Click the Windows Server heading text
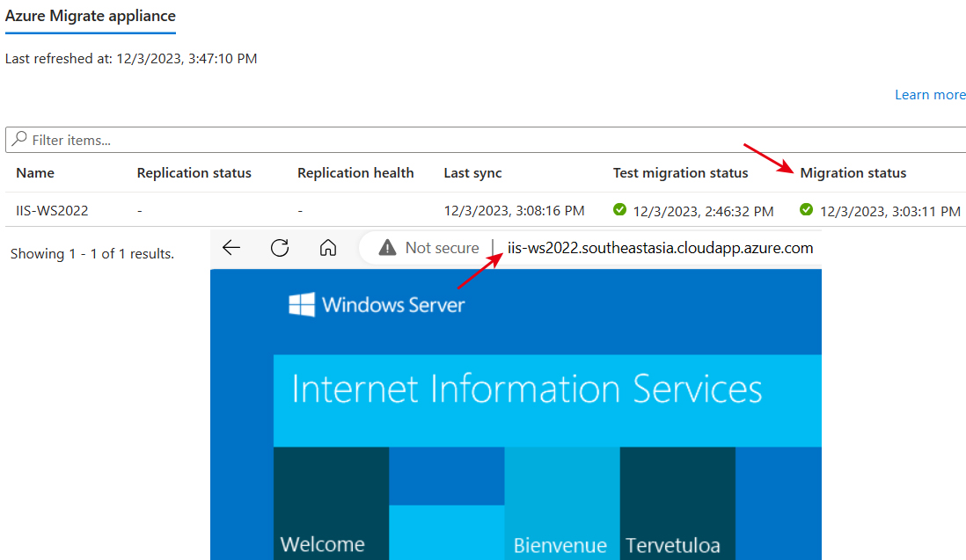Screen dimensions: 966x560 pos(393,304)
